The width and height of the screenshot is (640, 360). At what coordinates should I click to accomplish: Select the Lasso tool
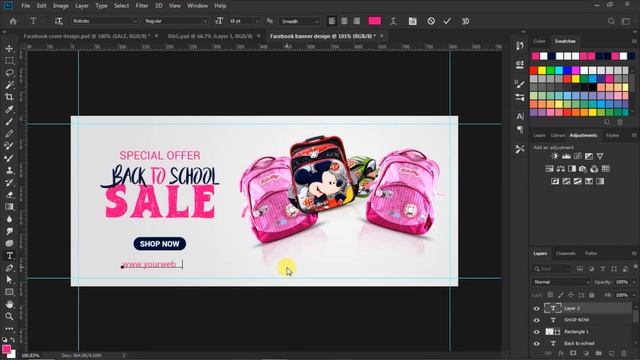pos(9,73)
